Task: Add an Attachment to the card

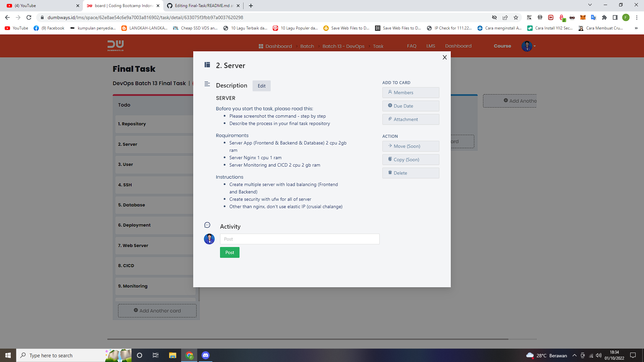Action: [x=411, y=119]
